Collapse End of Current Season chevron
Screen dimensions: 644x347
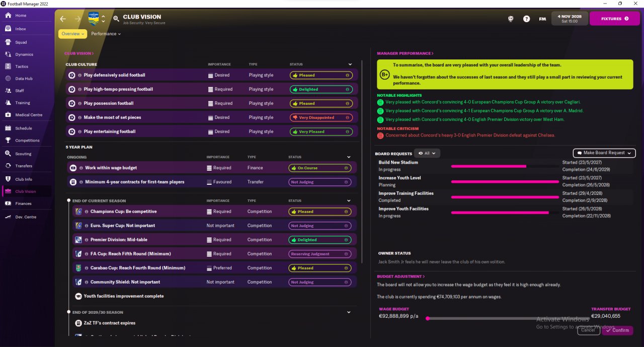tap(349, 201)
